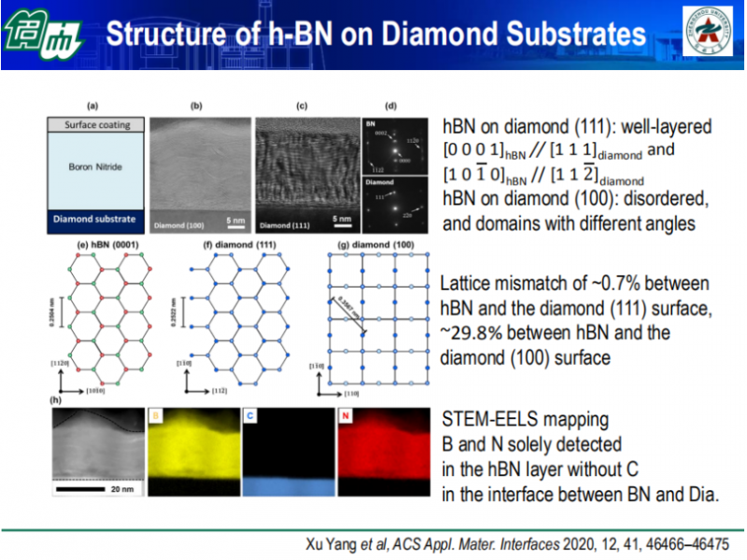
Task: Click the yellow B label icon
Action: pos(155,415)
